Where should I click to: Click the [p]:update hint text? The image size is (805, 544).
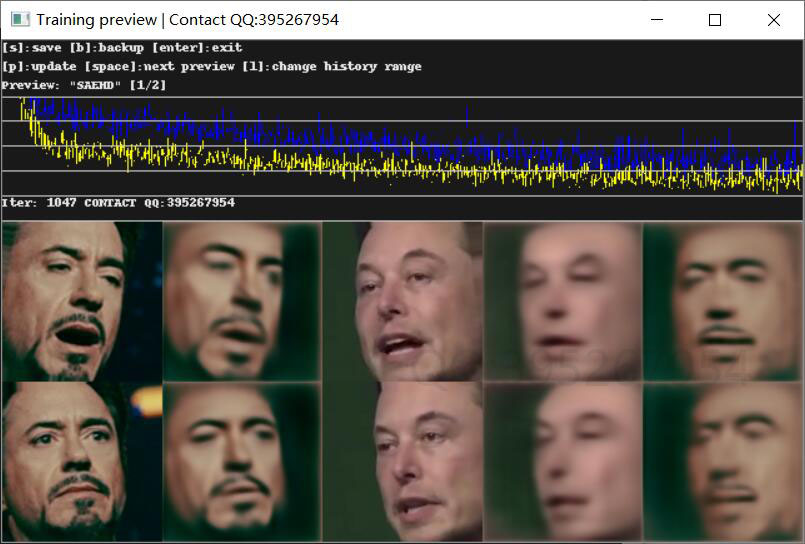pyautogui.click(x=39, y=67)
